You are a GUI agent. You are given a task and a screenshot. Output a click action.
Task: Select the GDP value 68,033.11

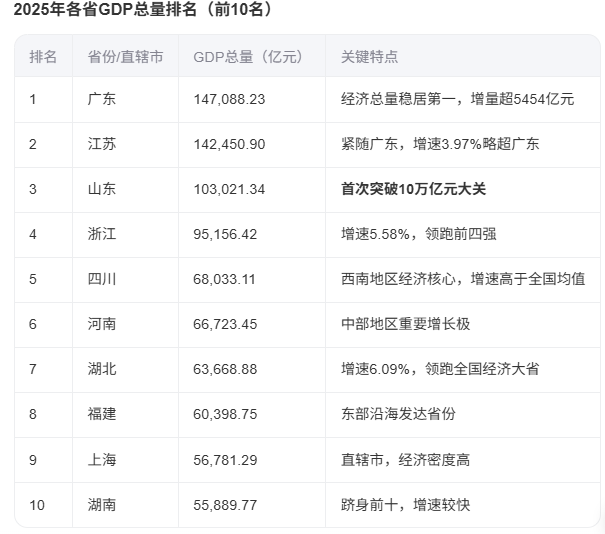click(225, 279)
